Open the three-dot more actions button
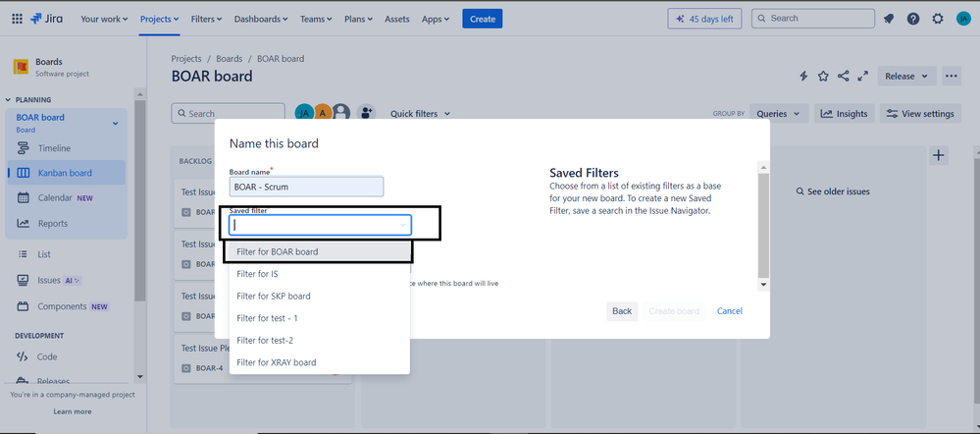 coord(952,77)
